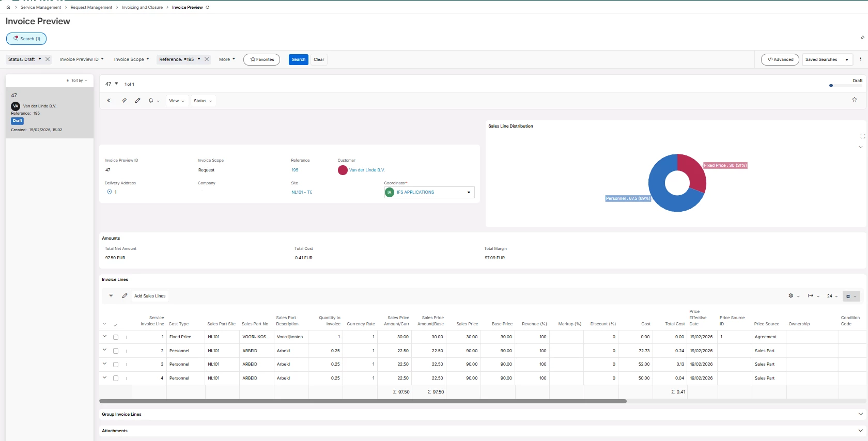Tick checkbox for service invoice line 4
This screenshot has width=868, height=441.
click(x=116, y=378)
